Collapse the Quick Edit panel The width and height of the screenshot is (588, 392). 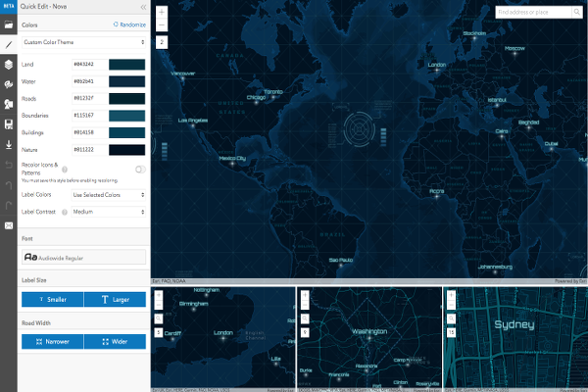click(x=142, y=7)
